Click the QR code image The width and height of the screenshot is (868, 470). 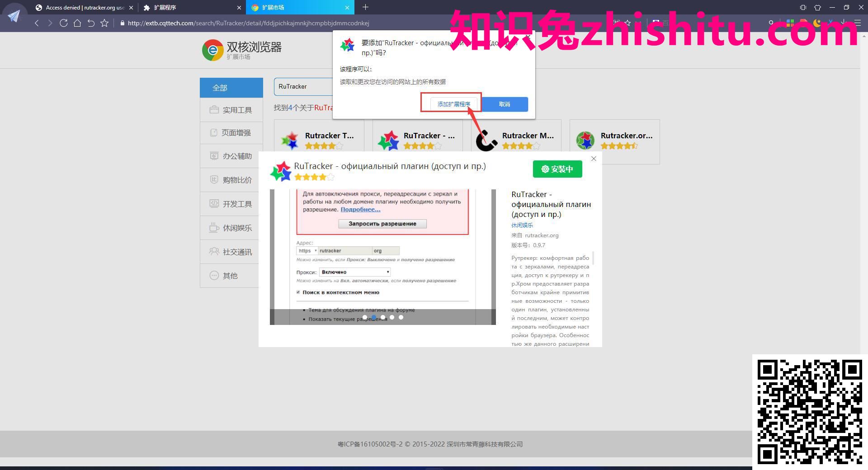[810, 412]
